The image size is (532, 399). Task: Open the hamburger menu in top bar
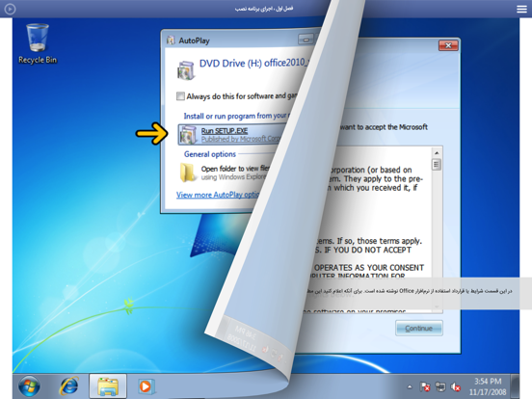pyautogui.click(x=521, y=9)
